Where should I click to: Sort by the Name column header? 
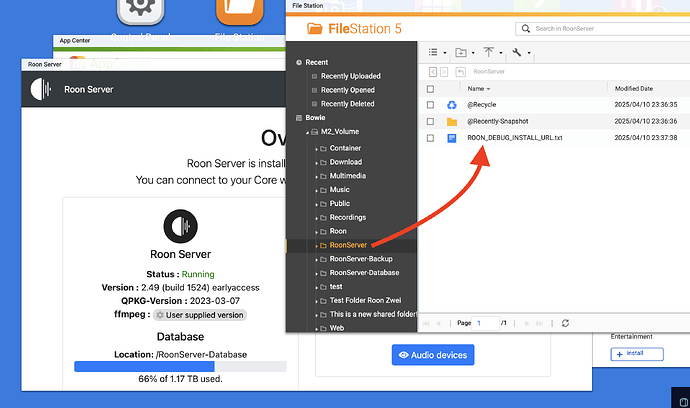(476, 89)
